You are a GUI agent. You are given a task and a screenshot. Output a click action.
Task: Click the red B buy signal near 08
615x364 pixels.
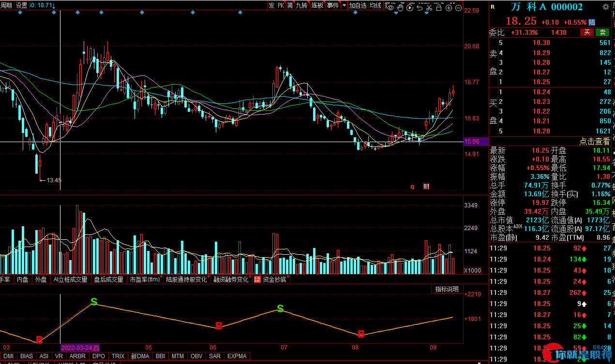[360, 334]
